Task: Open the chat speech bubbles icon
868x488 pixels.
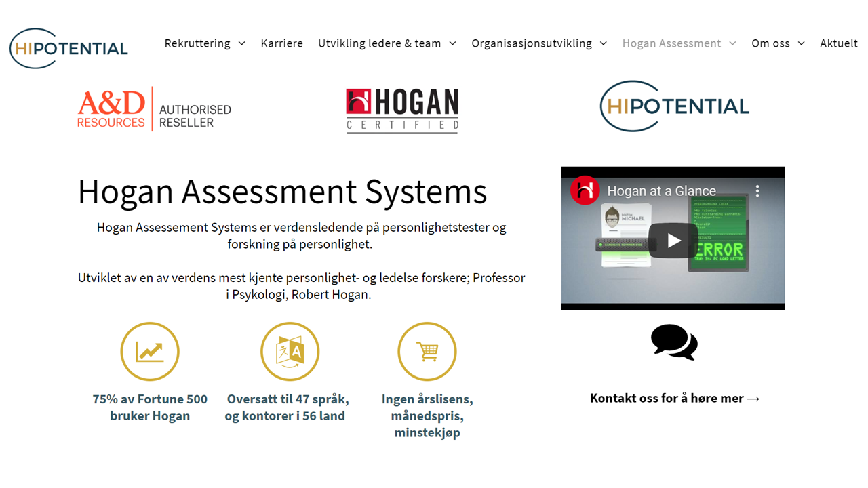Action: (x=673, y=342)
